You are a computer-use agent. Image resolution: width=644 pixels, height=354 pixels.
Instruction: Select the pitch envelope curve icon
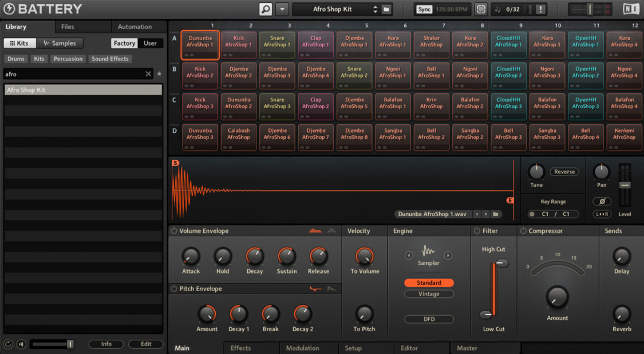315,289
